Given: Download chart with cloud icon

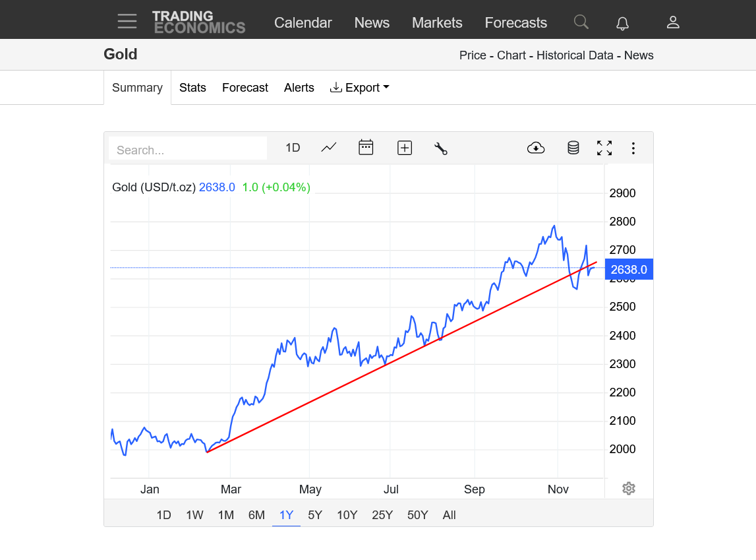Looking at the screenshot, I should pos(536,148).
